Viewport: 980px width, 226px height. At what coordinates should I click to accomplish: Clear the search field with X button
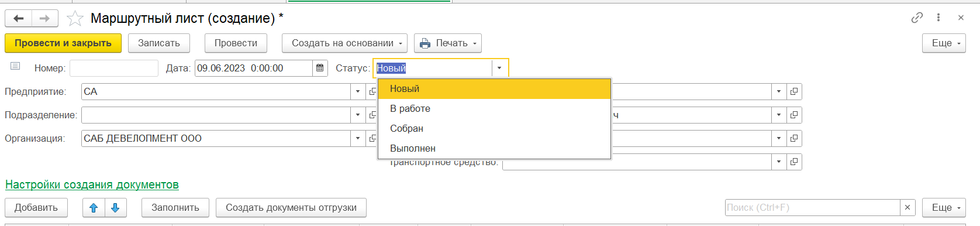[907, 207]
